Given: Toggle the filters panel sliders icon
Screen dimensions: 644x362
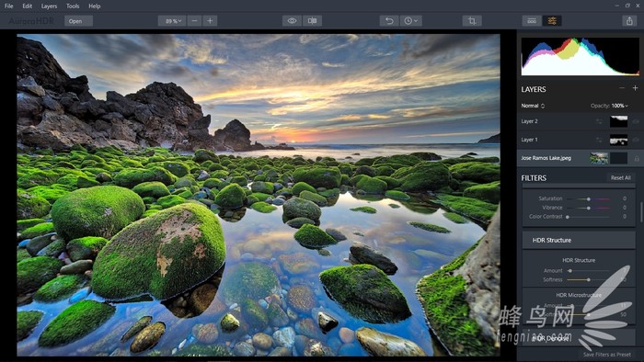Looking at the screenshot, I should 552,21.
